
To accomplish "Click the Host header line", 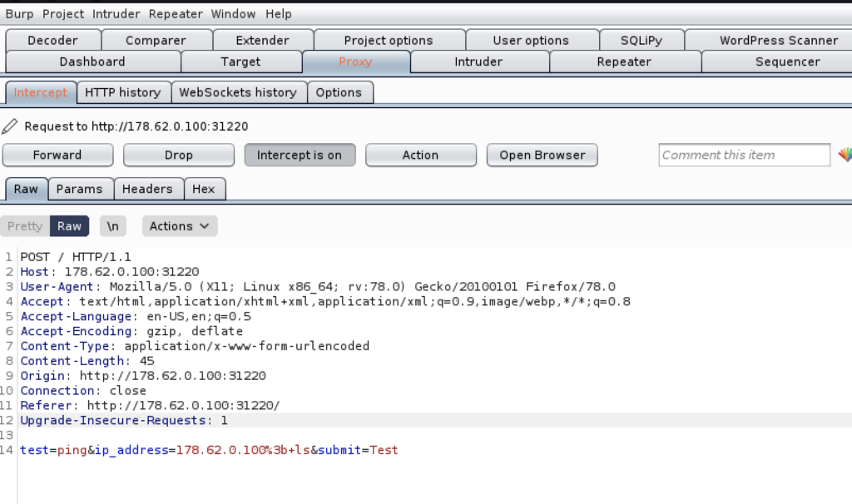I will [x=110, y=272].
